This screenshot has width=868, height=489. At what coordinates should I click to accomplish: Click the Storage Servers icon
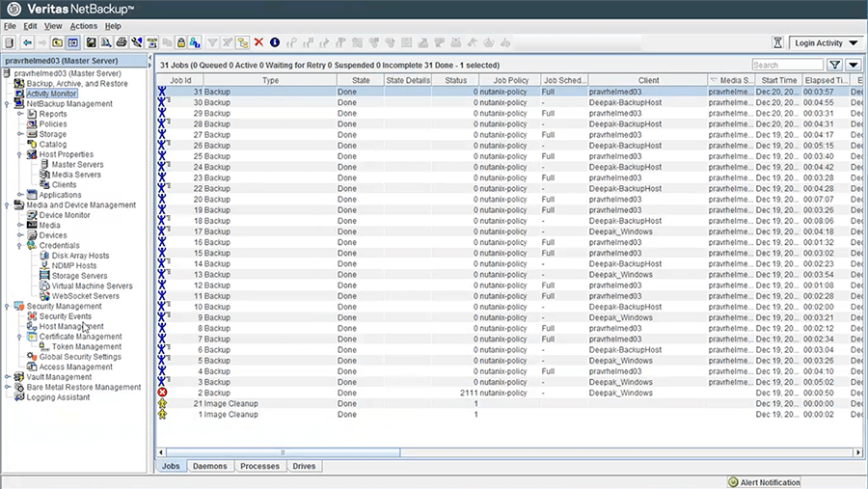pyautogui.click(x=44, y=276)
